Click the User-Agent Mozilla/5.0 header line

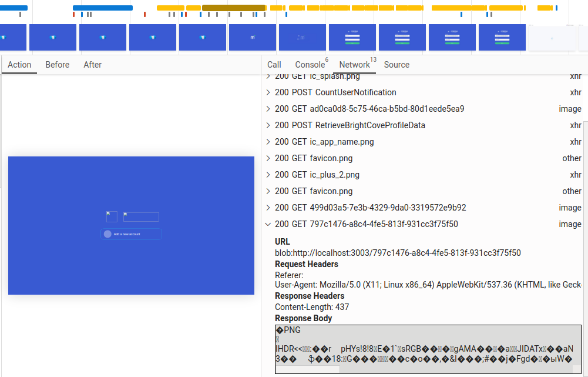coord(428,285)
